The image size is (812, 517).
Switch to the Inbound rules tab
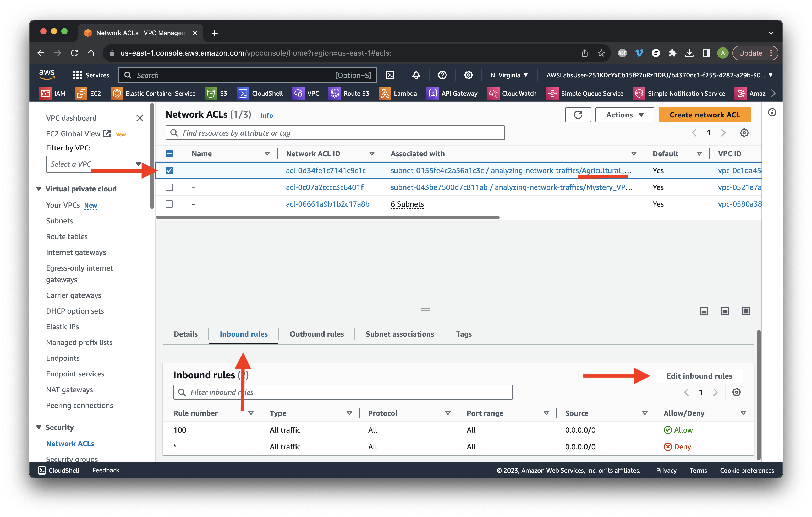[243, 334]
